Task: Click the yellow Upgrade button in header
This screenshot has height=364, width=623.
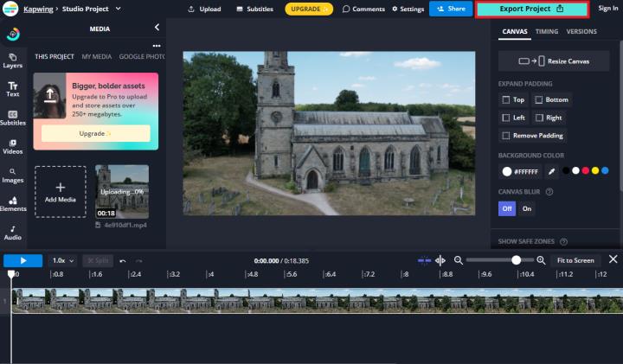Action: (x=309, y=9)
